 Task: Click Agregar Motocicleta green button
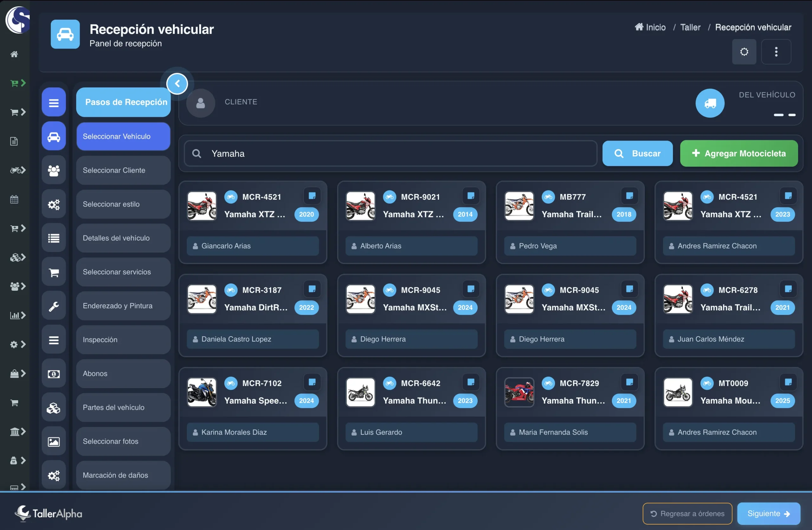tap(739, 154)
